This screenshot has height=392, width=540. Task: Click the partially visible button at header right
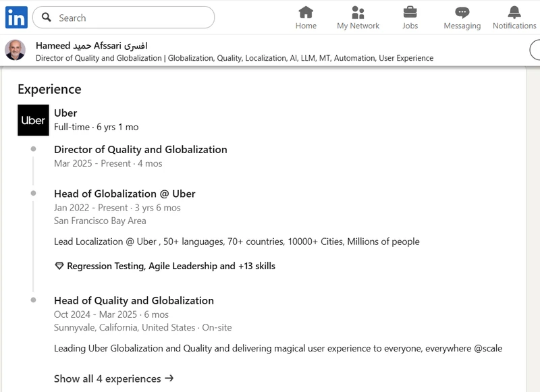click(535, 51)
